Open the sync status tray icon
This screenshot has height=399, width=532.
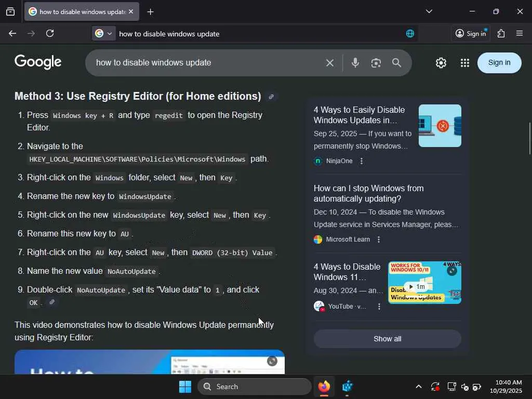(x=435, y=387)
